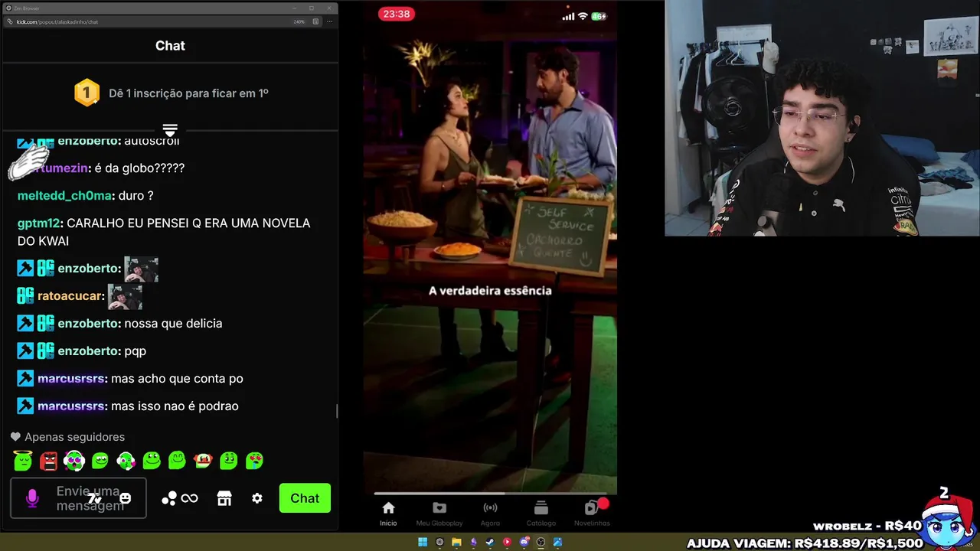The image size is (980, 551).
Task: Click the 'Apenas seguidores' heart notice
Action: click(67, 437)
